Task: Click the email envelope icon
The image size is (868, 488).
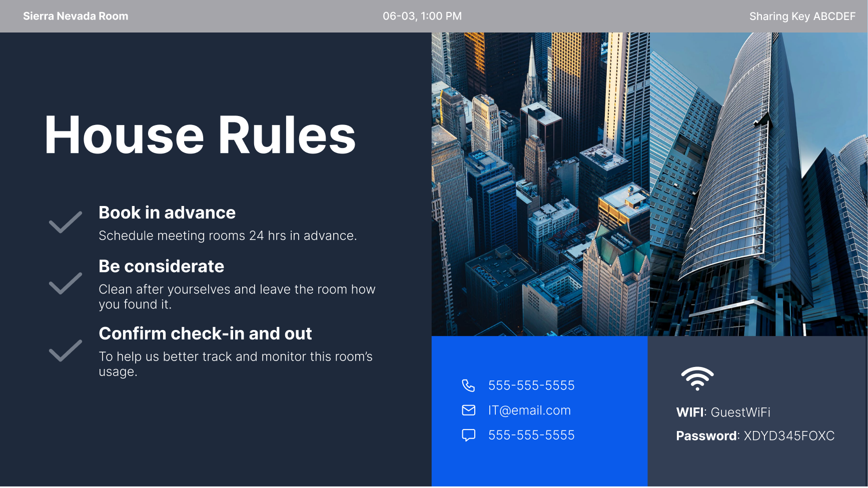Action: (x=468, y=410)
